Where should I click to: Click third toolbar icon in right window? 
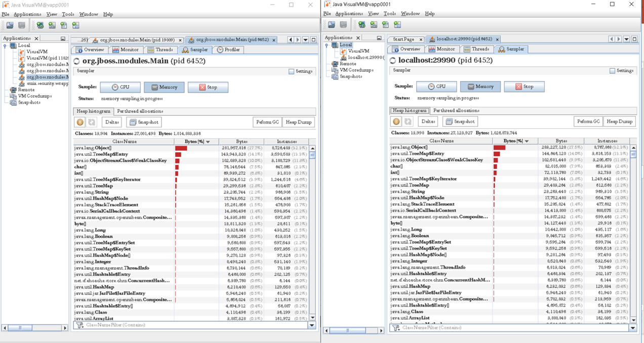362,24
